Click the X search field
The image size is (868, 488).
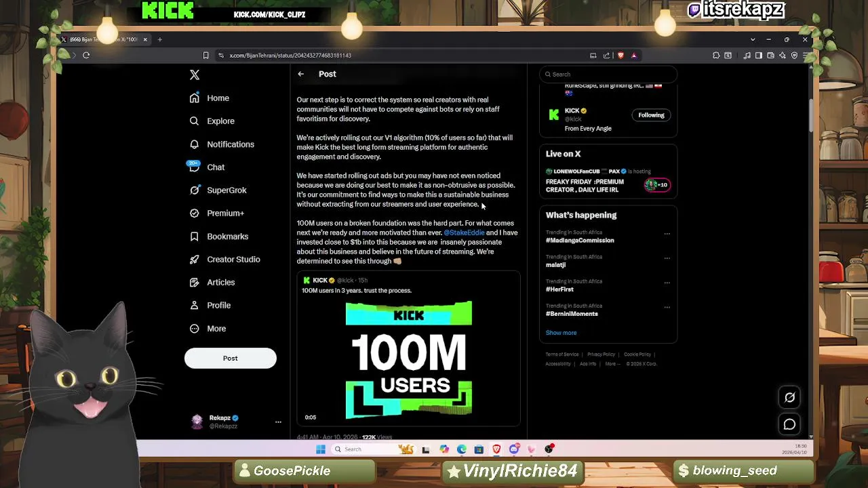[x=608, y=75]
